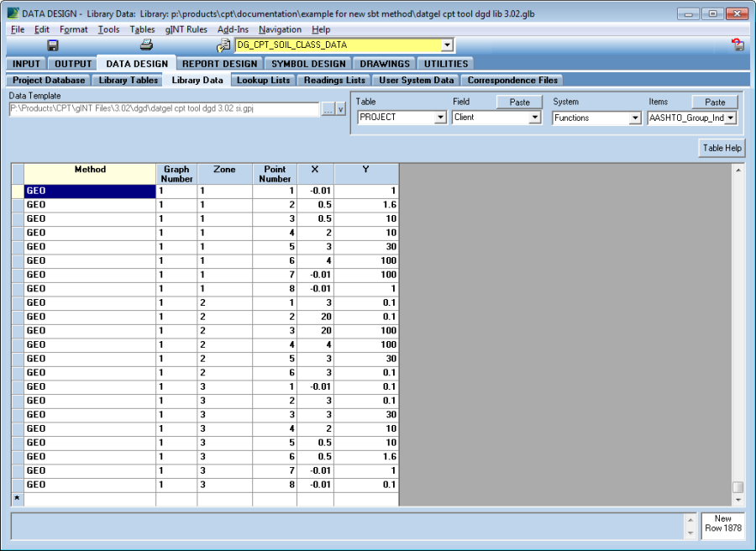Expand the Client field dropdown
The height and width of the screenshot is (551, 756).
535,118
